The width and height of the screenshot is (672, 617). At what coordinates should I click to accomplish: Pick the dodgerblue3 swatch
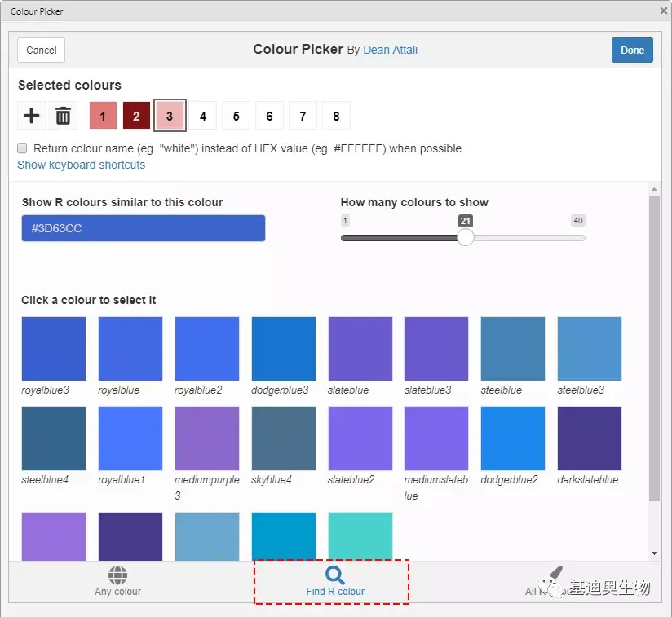click(284, 349)
